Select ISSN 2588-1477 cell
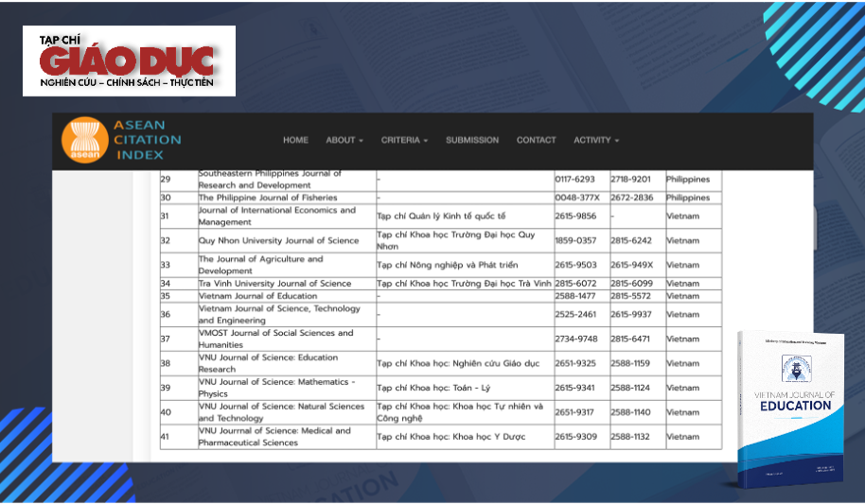The height and width of the screenshot is (504, 865). (x=574, y=296)
